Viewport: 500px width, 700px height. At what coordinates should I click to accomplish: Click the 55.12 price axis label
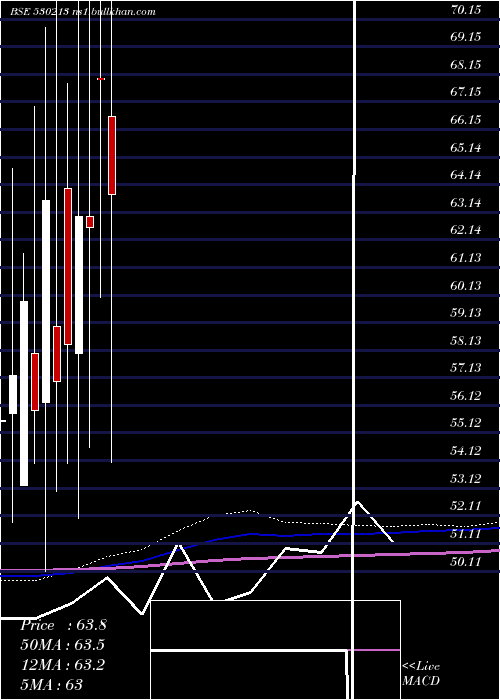pos(466,423)
